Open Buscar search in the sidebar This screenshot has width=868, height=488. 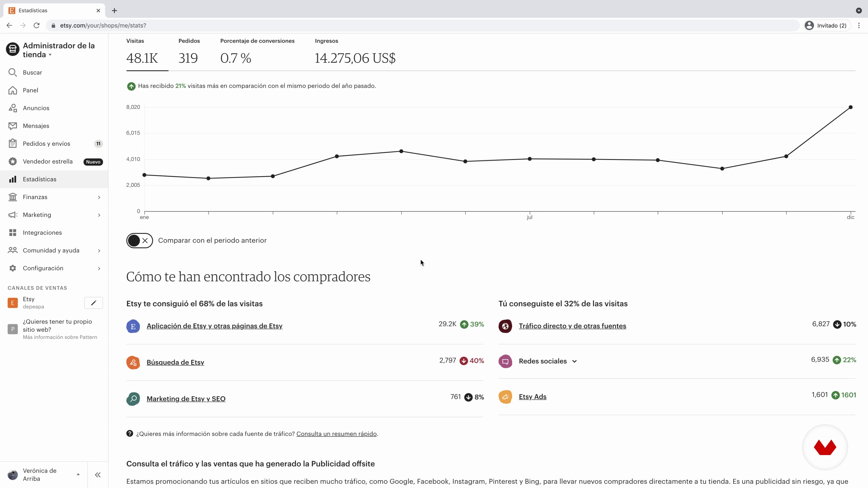[54, 72]
